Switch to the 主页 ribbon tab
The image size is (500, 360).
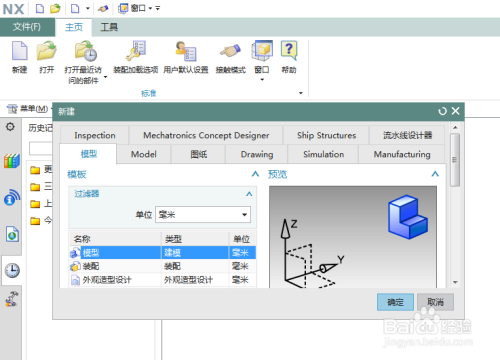[74, 27]
